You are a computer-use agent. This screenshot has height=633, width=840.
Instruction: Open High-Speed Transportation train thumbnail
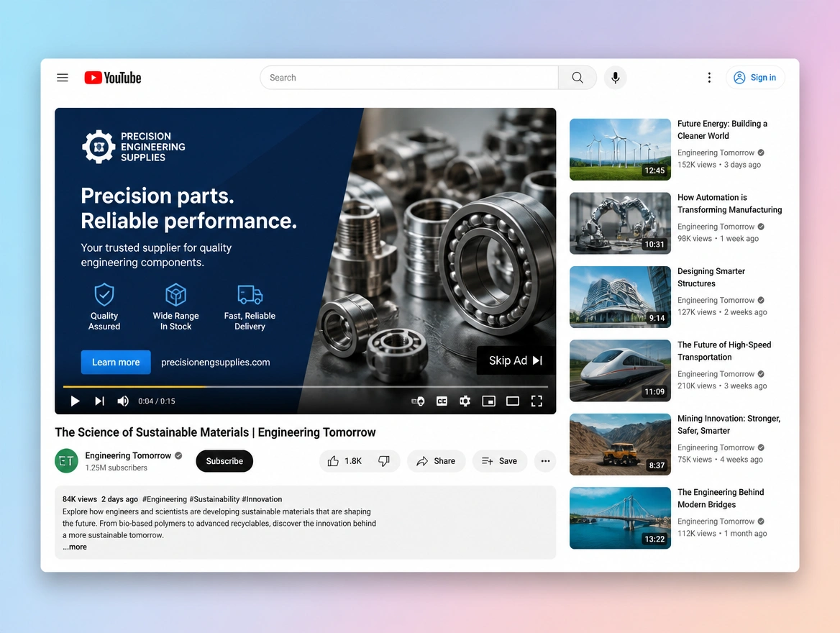(x=620, y=370)
